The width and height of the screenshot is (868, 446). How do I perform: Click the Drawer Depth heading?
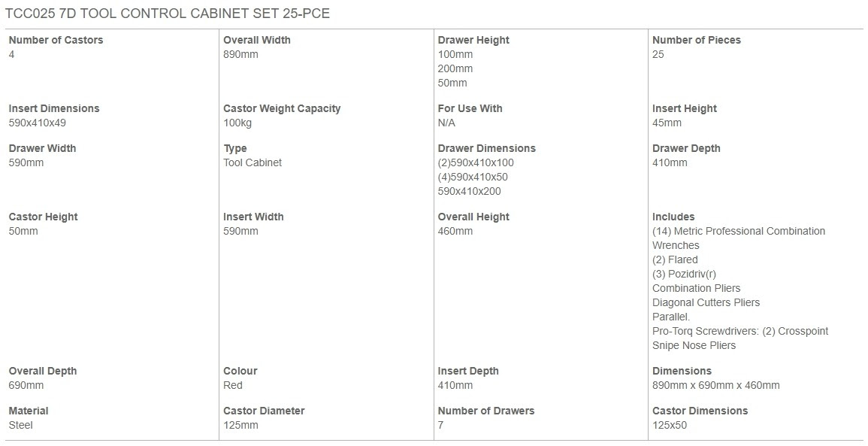[686, 148]
